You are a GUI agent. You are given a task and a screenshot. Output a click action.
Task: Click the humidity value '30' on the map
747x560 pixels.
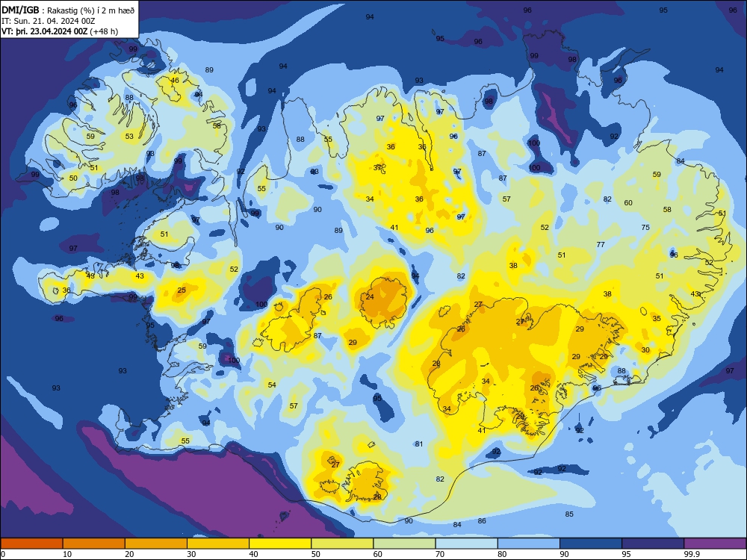tap(645, 350)
